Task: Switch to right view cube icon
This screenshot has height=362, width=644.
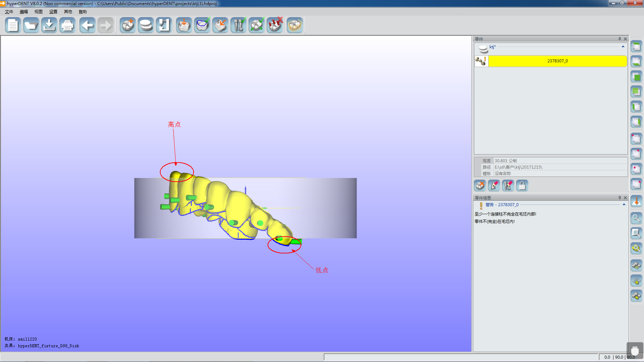Action: [636, 122]
